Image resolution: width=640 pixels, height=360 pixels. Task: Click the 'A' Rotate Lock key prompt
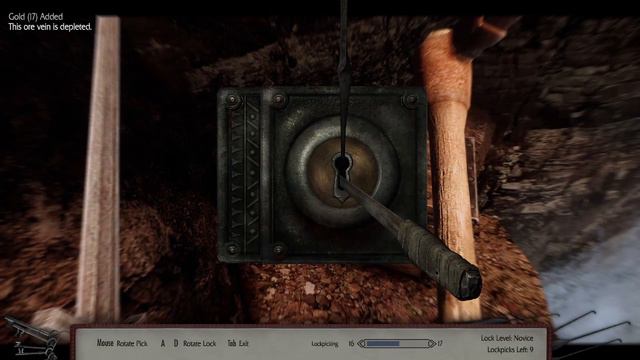click(163, 344)
